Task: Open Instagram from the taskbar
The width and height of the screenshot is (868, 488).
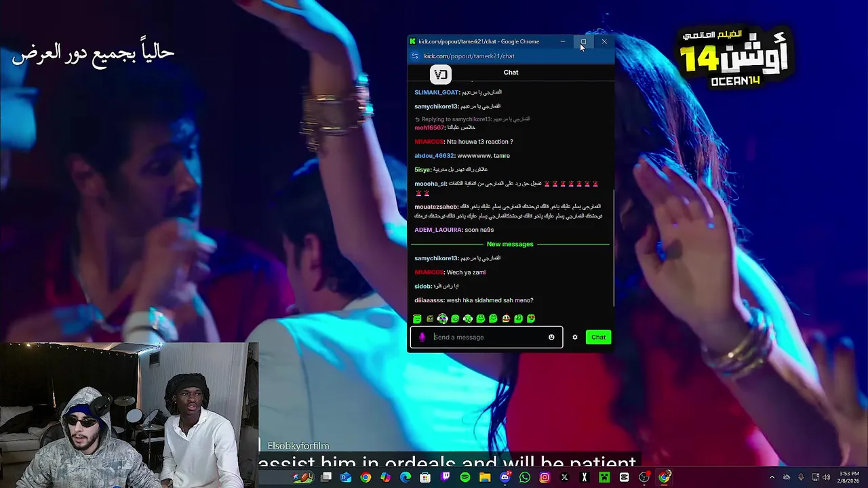Action: click(545, 478)
